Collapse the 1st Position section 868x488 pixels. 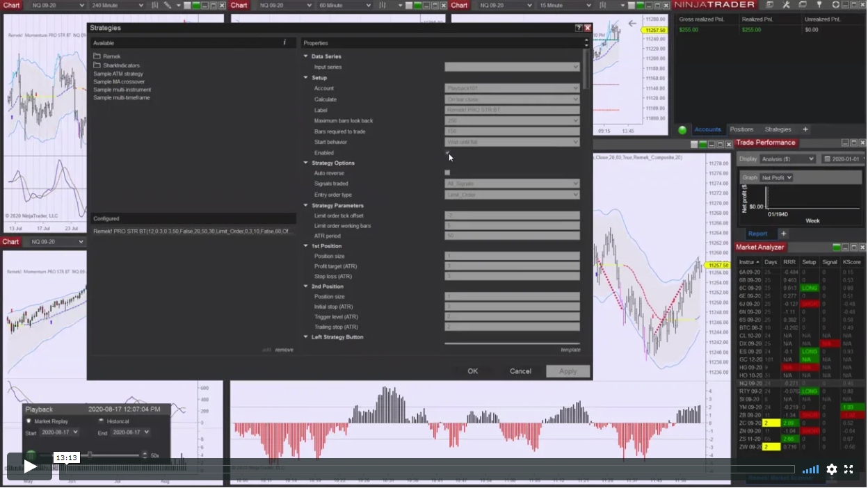pos(305,246)
